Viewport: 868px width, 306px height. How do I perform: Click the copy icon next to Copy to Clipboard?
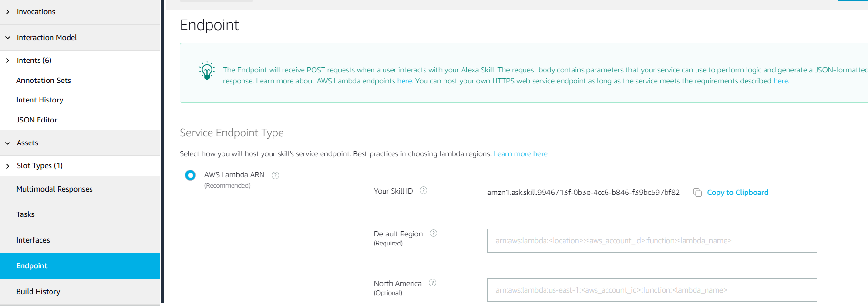point(697,193)
